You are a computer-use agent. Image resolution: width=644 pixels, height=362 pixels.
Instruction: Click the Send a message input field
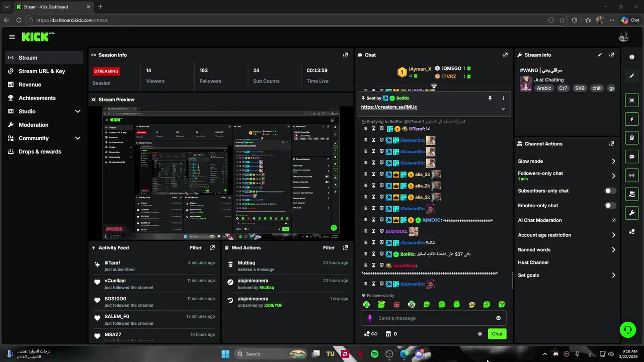tap(434, 318)
